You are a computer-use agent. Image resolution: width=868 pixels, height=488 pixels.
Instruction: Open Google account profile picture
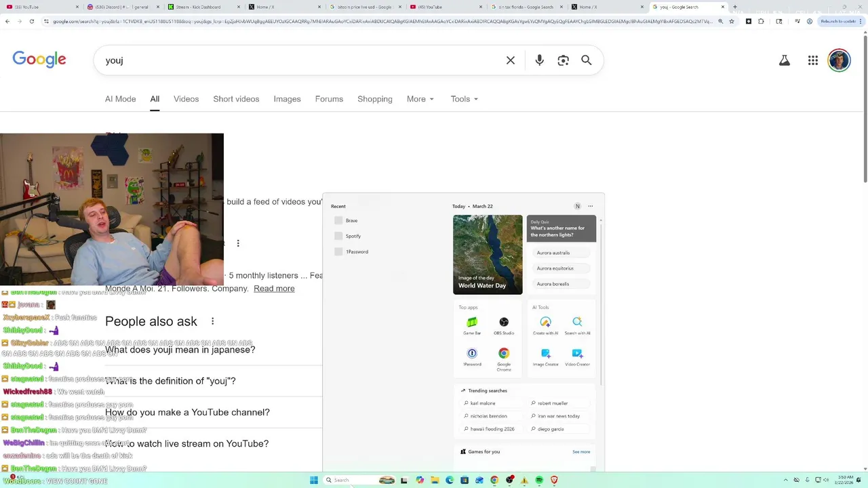point(839,60)
